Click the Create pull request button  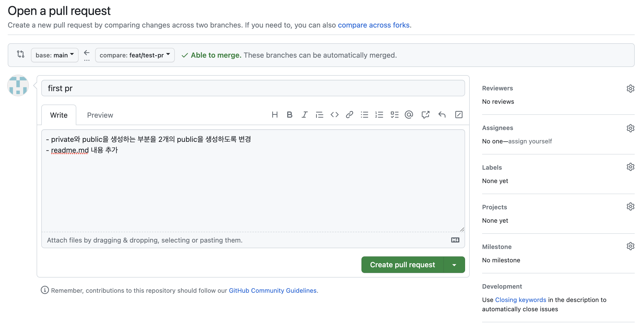click(x=402, y=265)
